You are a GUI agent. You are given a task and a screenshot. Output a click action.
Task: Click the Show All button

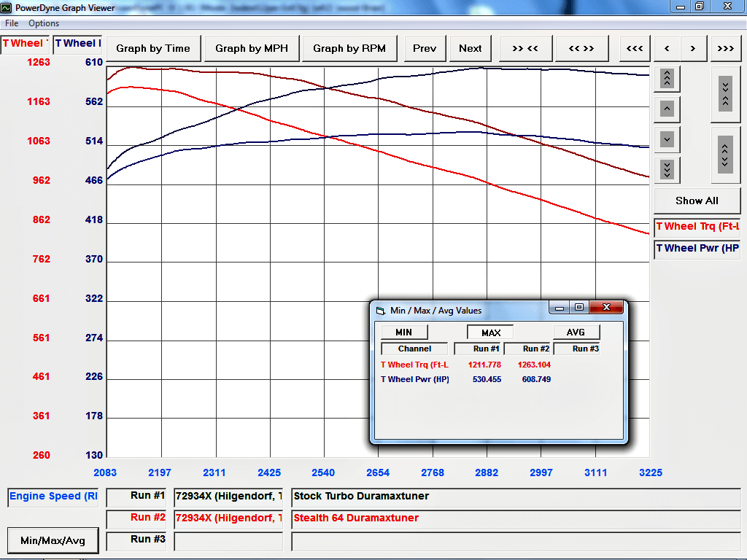pos(697,201)
